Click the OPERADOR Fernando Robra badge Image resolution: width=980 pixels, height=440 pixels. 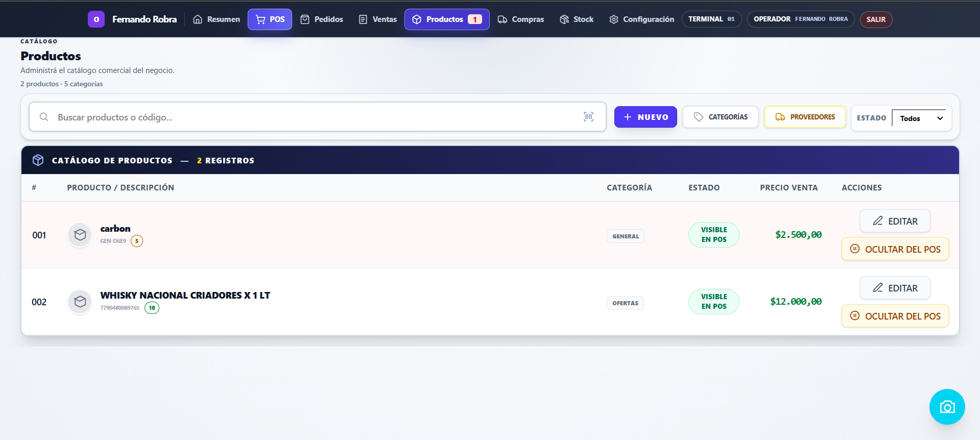coord(801,19)
